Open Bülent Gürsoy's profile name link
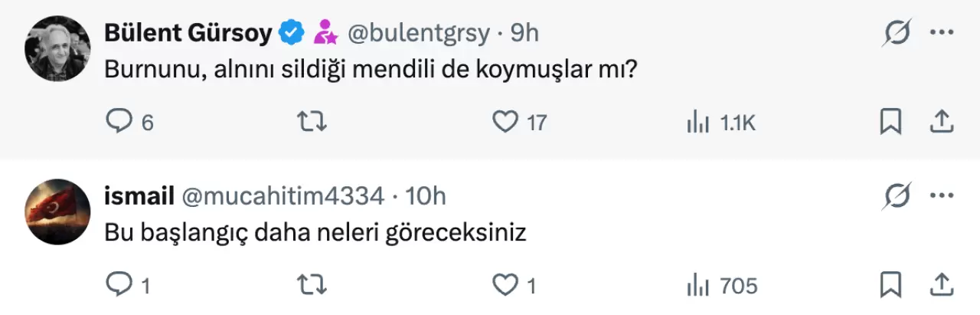Image resolution: width=980 pixels, height=315 pixels. click(x=188, y=33)
